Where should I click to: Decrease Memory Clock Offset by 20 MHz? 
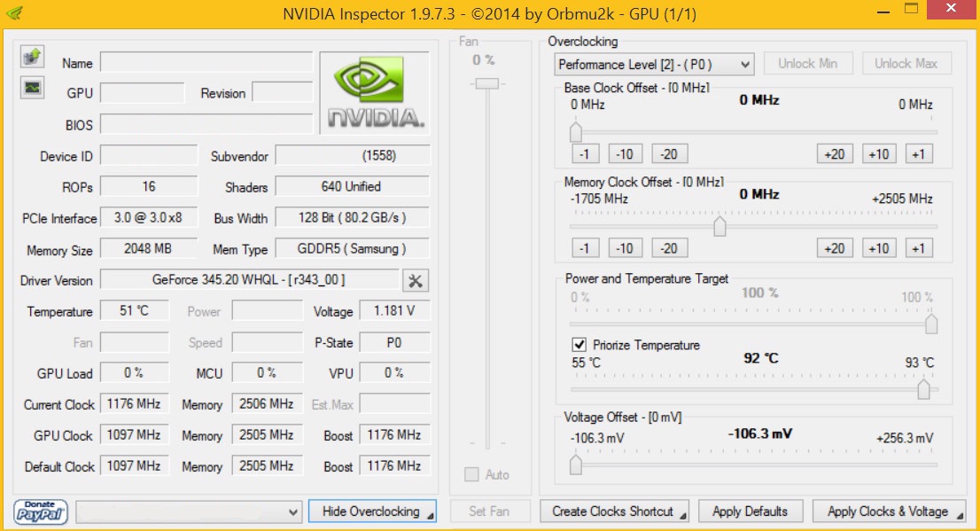pos(669,248)
